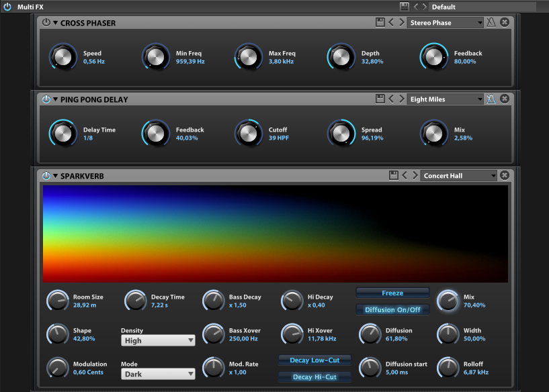Save the Cross Phaser preset
The width and height of the screenshot is (549, 392).
(380, 22)
